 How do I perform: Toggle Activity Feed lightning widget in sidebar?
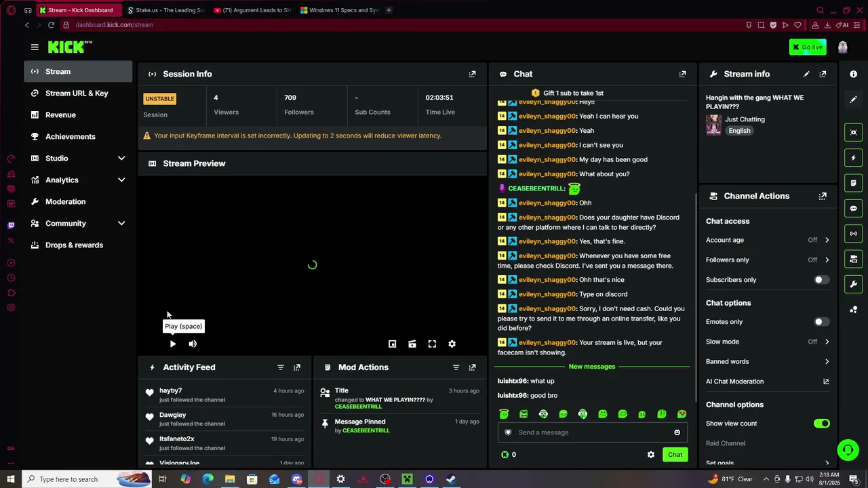pyautogui.click(x=854, y=158)
